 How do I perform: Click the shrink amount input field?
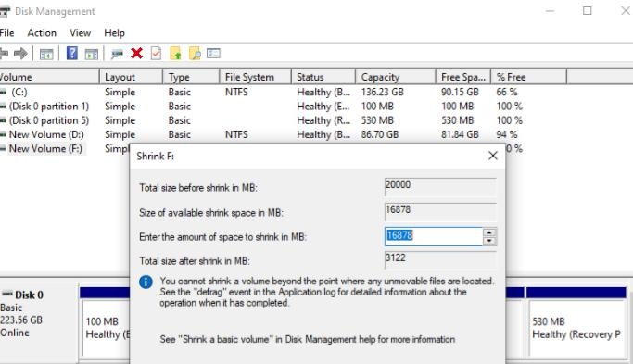coord(434,236)
